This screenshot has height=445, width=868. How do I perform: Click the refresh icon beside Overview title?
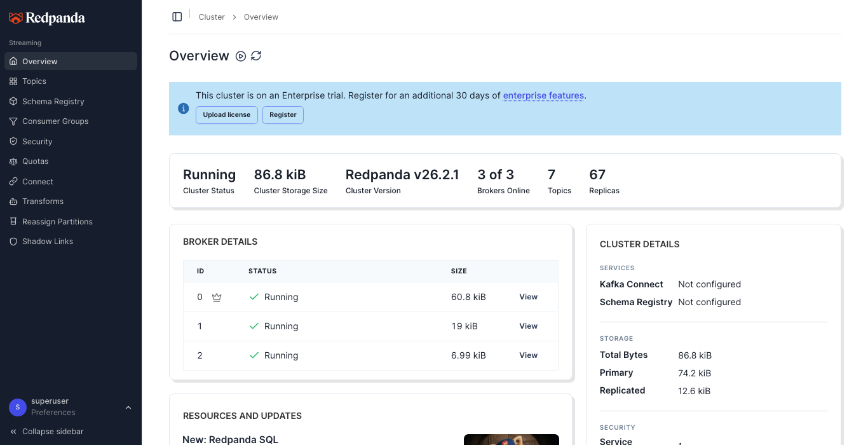pyautogui.click(x=256, y=56)
